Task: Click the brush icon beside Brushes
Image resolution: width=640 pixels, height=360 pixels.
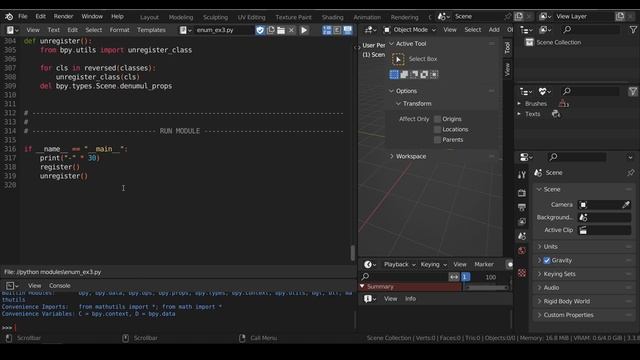Action: [564, 104]
